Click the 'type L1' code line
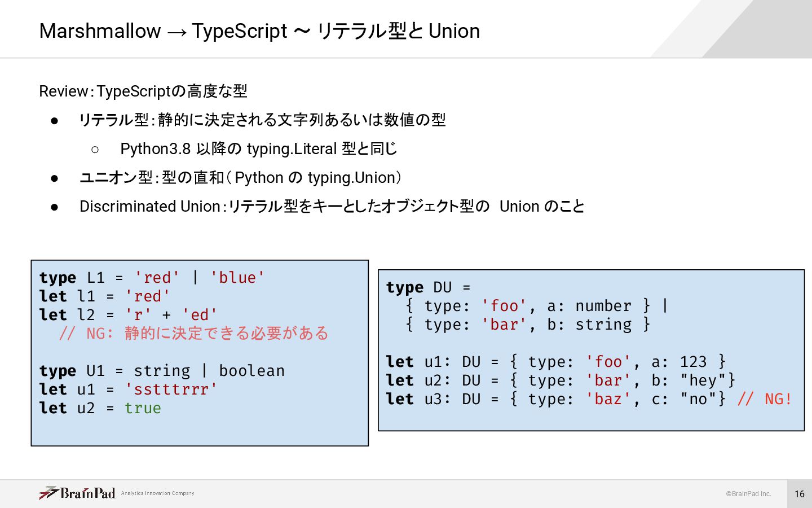 (152, 278)
